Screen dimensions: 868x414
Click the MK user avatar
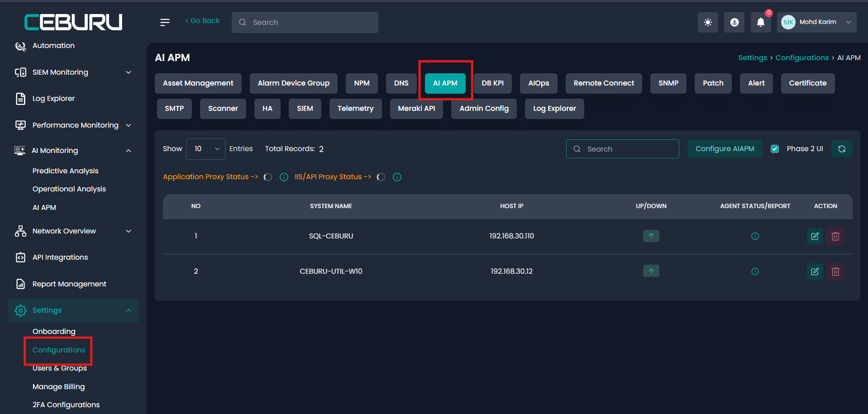[788, 22]
